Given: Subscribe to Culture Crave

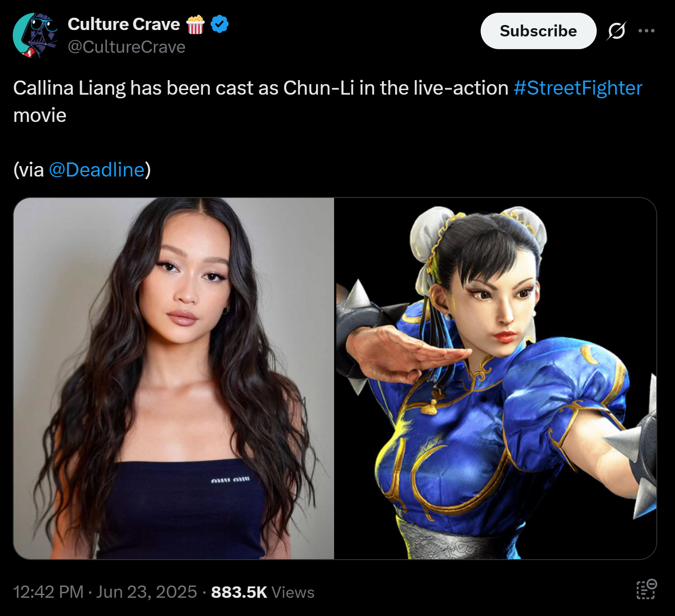Looking at the screenshot, I should click(x=538, y=31).
